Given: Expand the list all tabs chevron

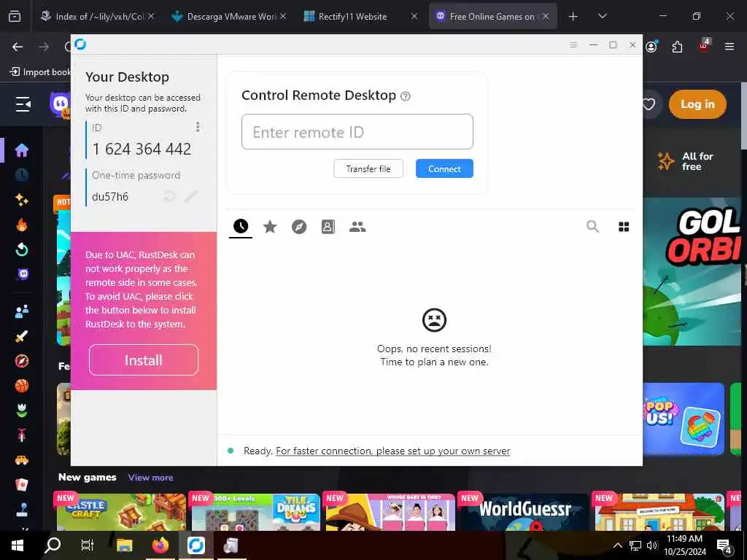Looking at the screenshot, I should coord(602,16).
